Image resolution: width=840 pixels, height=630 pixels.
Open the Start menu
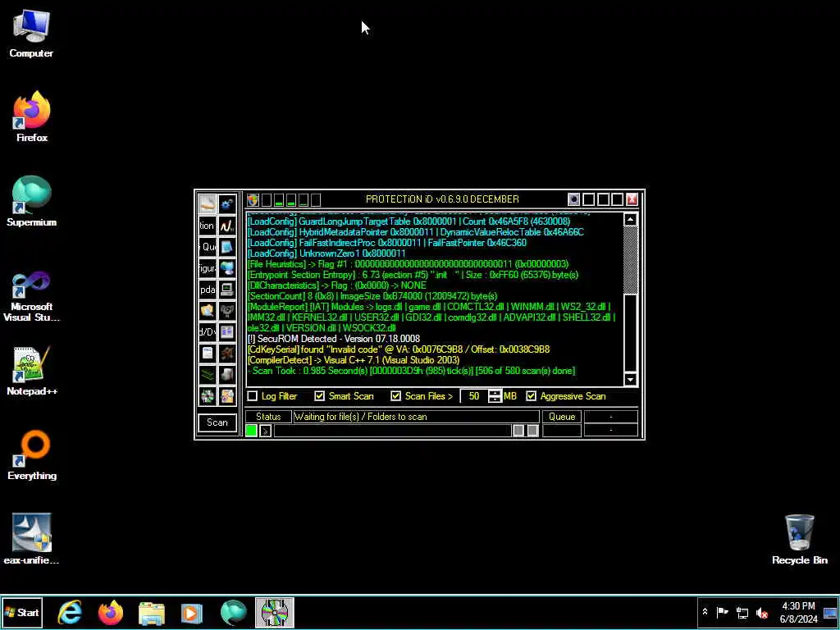(x=21, y=612)
